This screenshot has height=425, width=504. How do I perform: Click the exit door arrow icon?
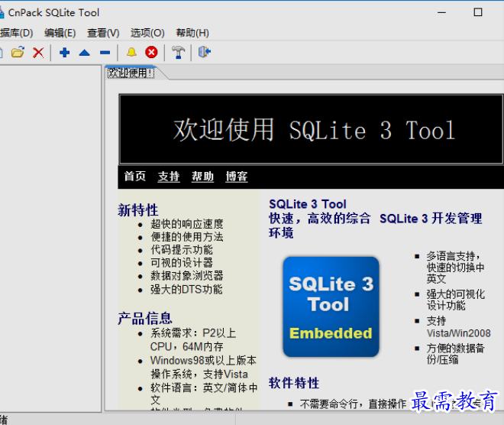pos(205,52)
